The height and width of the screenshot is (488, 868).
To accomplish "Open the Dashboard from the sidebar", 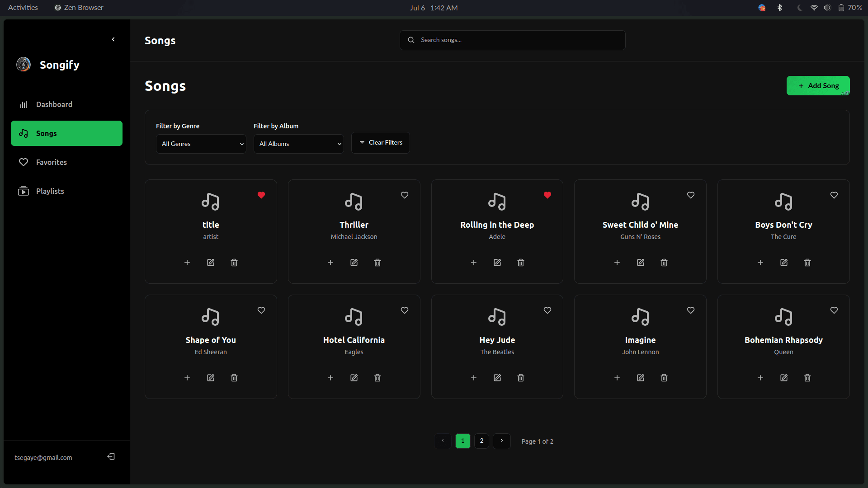I will 54,104.
